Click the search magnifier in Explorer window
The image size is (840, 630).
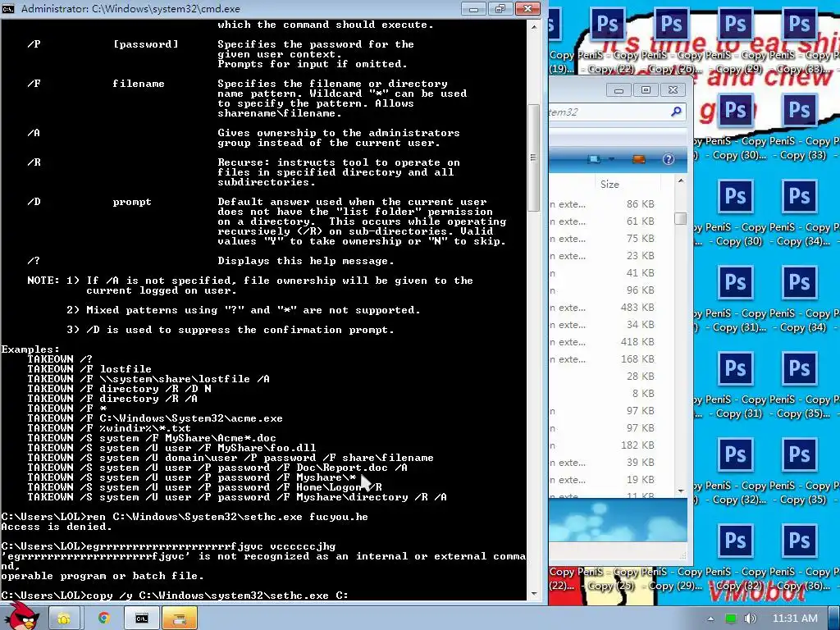[676, 112]
